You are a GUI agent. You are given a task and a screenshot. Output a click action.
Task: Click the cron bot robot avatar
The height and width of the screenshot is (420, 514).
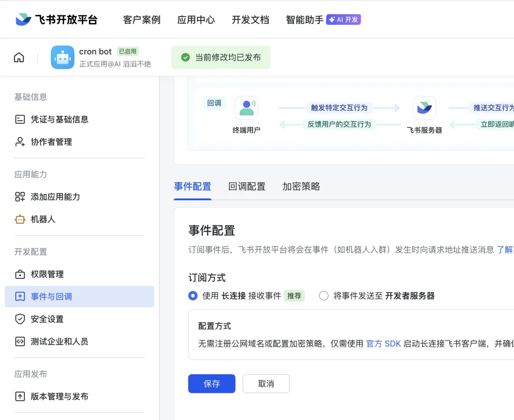click(x=62, y=58)
